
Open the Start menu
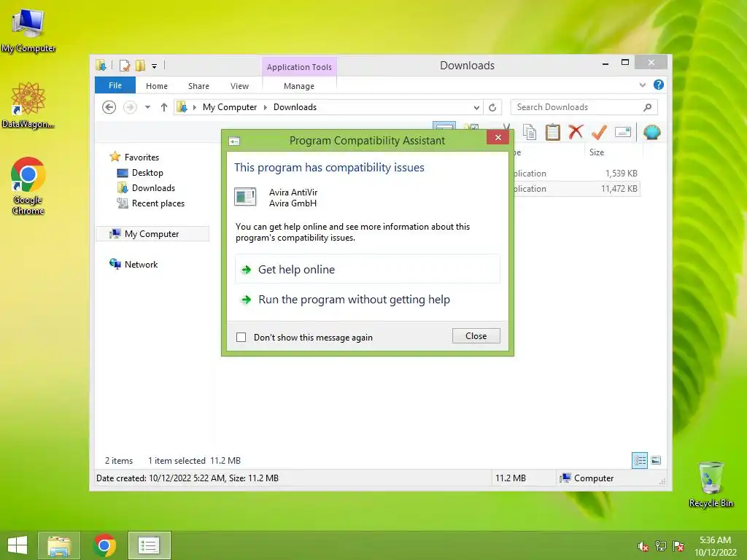click(x=18, y=545)
